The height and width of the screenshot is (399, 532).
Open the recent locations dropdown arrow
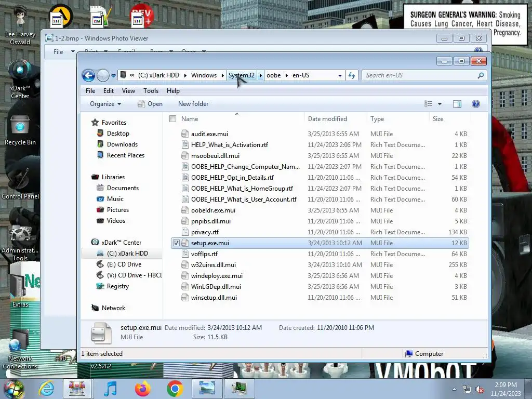point(113,76)
